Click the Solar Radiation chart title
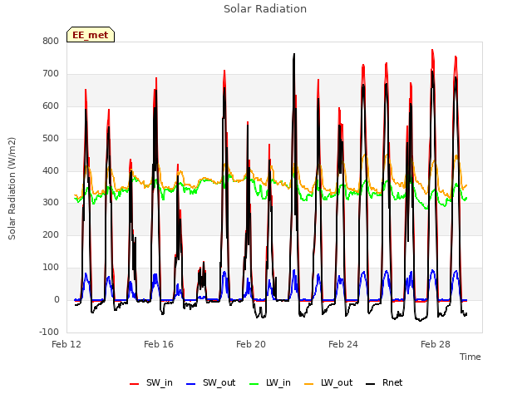Image resolution: width=532 pixels, height=399 pixels. pos(265,9)
